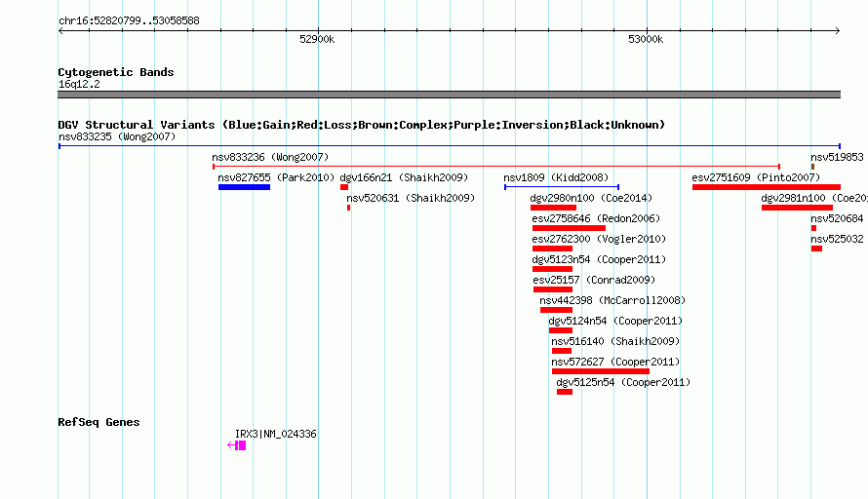Viewport: 868px width, 499px height.
Task: Click the DGV Structural Variants track title
Action: (x=362, y=125)
